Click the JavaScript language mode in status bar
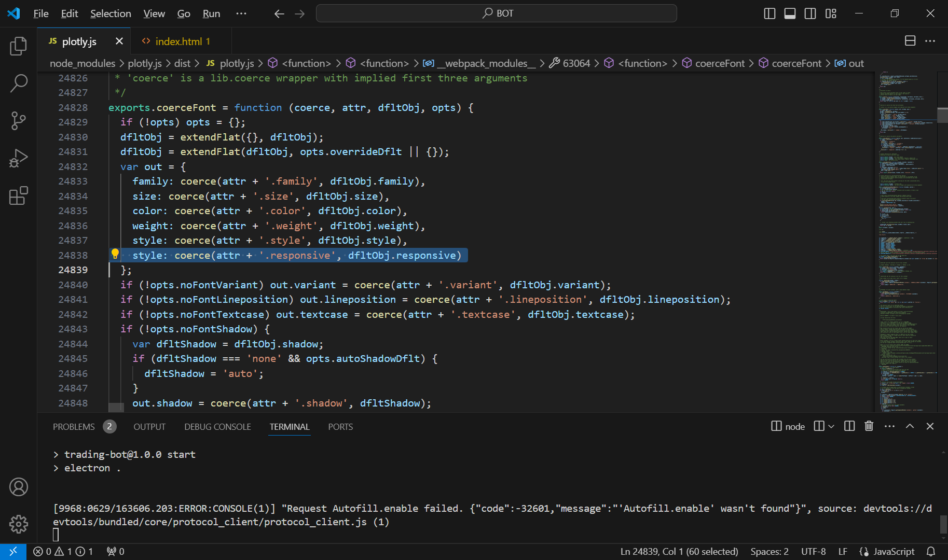 click(893, 552)
